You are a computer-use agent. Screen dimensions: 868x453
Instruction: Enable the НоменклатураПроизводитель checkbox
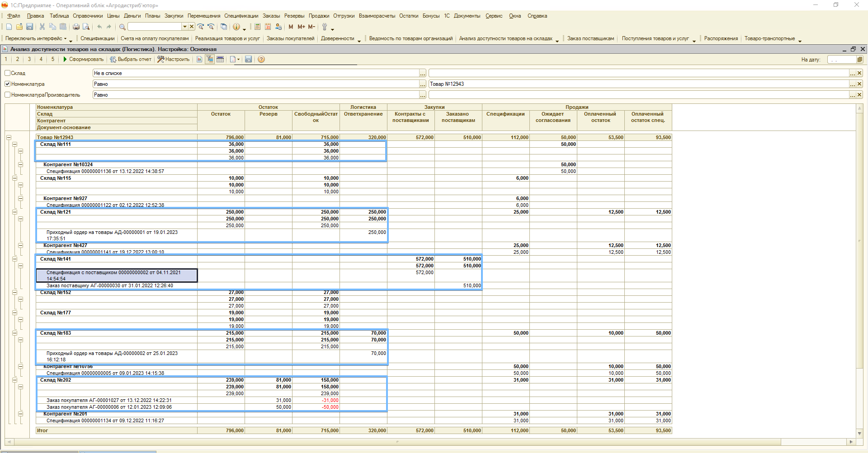8,95
